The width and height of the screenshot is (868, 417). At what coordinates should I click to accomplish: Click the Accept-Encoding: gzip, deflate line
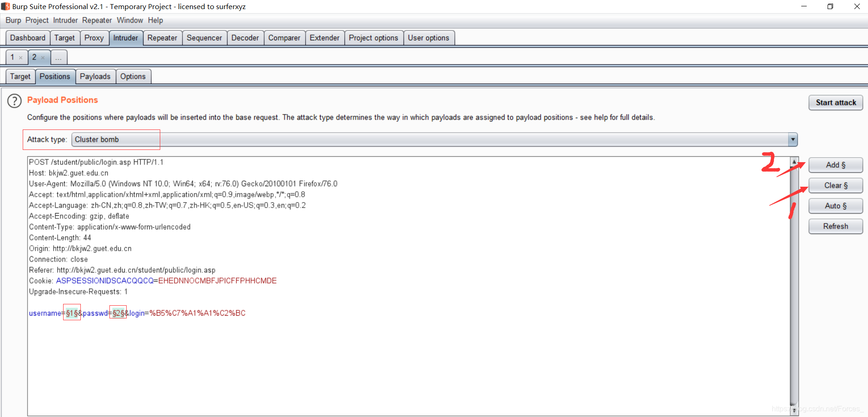[x=79, y=216]
